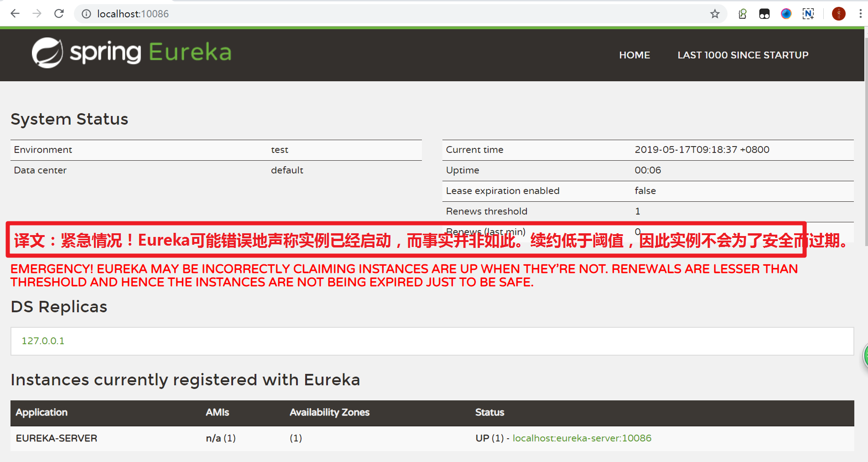
Task: Open the magnifier-and-braces extension icon
Action: pyautogui.click(x=743, y=14)
